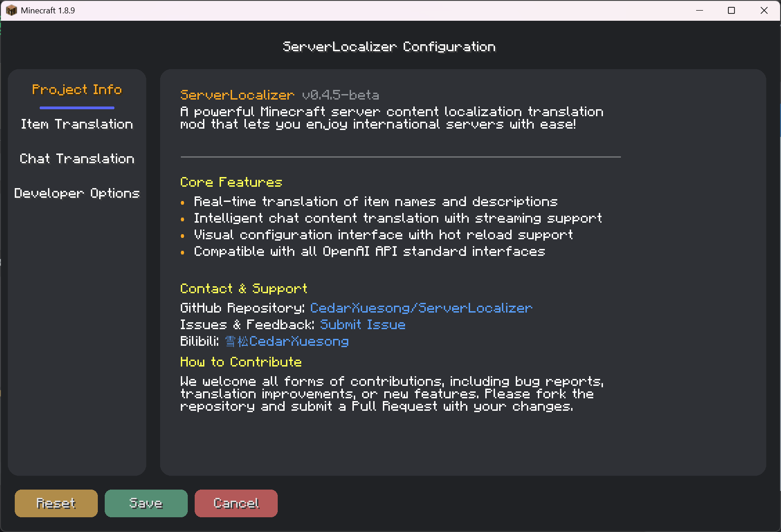Screen dimensions: 781x532
Task: Click the Core Features heading
Action: point(231,182)
